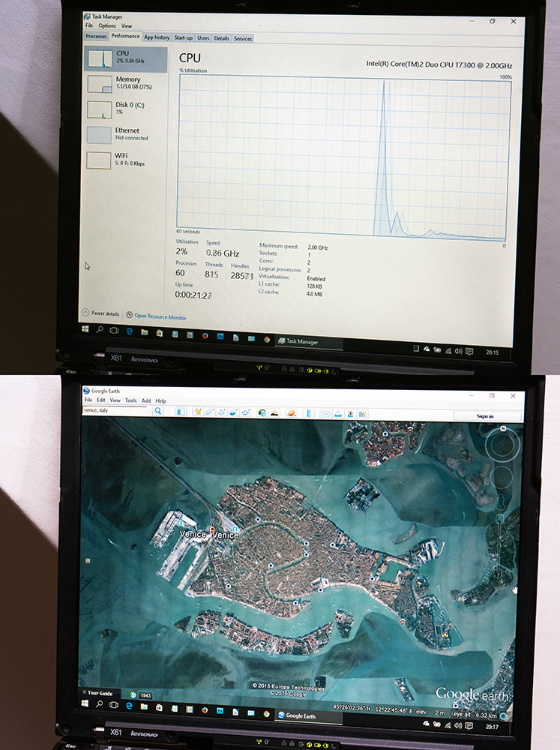
Task: Click the Open Resource Monitor link
Action: click(160, 316)
